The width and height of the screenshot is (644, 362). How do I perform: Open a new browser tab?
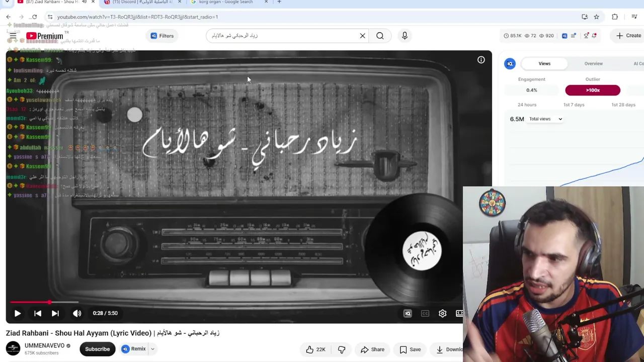pos(279,2)
